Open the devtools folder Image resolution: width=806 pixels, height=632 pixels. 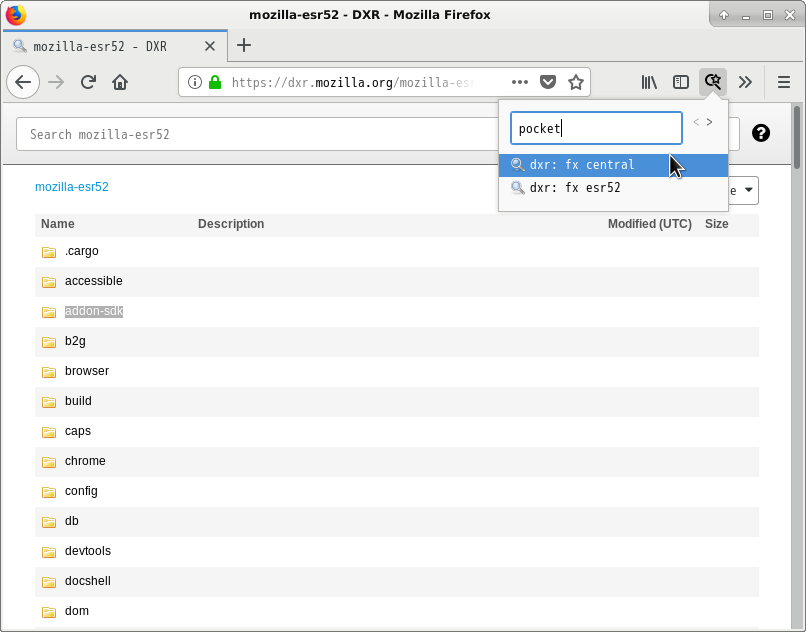pos(88,551)
